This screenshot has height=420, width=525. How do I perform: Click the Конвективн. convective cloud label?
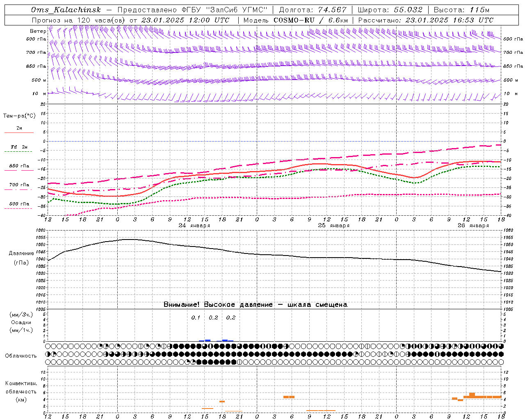pyautogui.click(x=21, y=383)
